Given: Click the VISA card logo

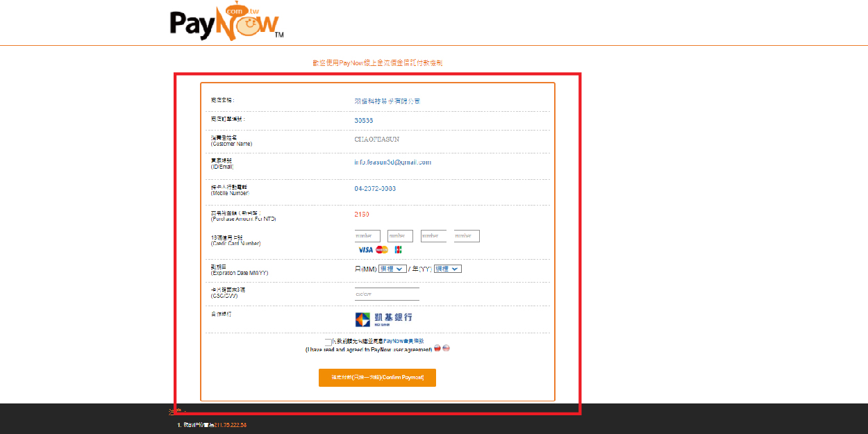Looking at the screenshot, I should [x=365, y=249].
